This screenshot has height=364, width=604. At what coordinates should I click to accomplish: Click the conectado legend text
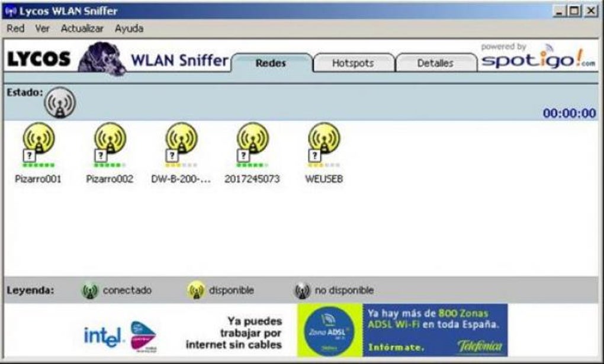click(x=127, y=291)
